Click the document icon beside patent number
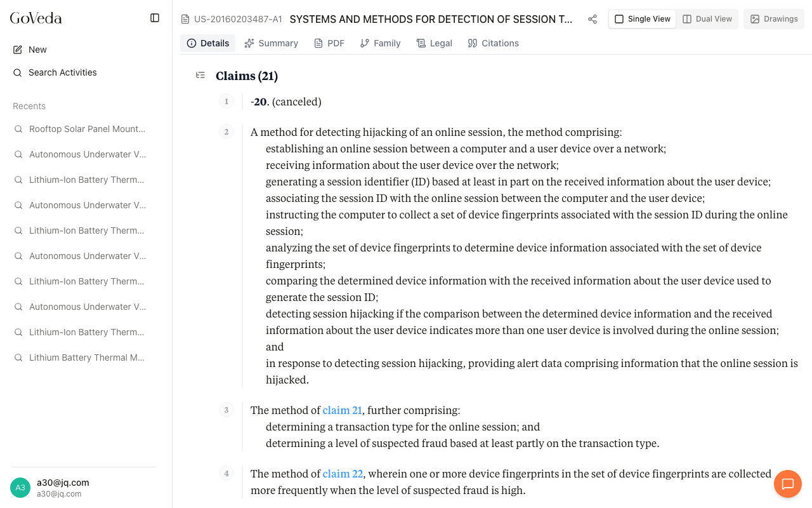Screen dimensions: 812x508 coord(185,19)
